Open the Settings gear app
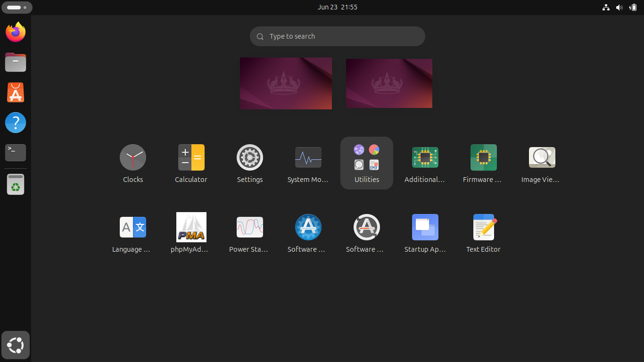Viewport: 644px width, 362px height. pyautogui.click(x=250, y=163)
